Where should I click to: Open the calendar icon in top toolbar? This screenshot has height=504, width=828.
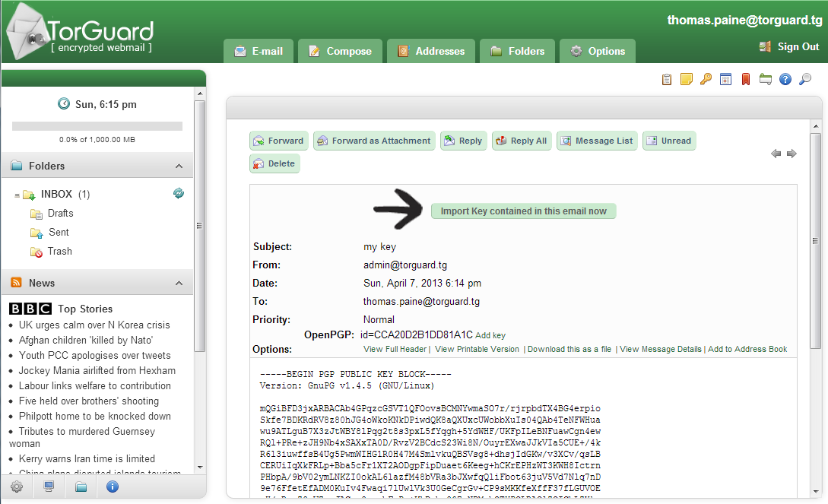pyautogui.click(x=725, y=79)
